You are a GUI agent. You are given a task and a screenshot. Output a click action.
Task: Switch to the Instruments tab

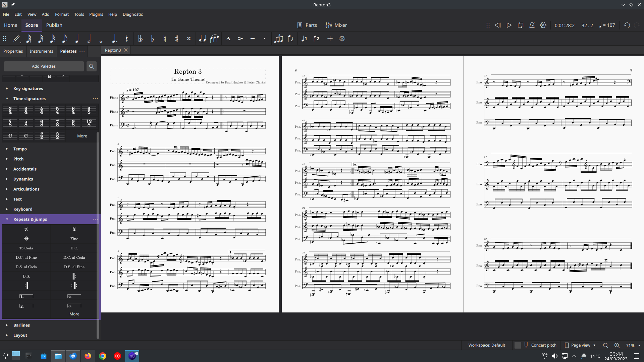click(x=41, y=51)
